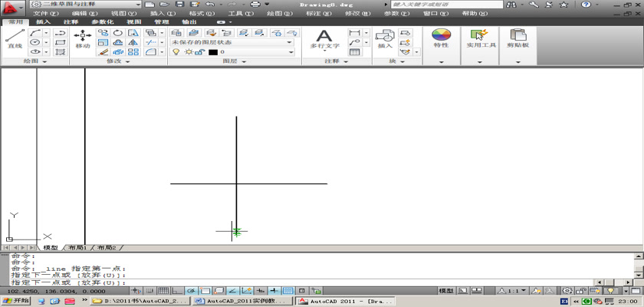Toggle polar tracking in status bar

pos(191,291)
